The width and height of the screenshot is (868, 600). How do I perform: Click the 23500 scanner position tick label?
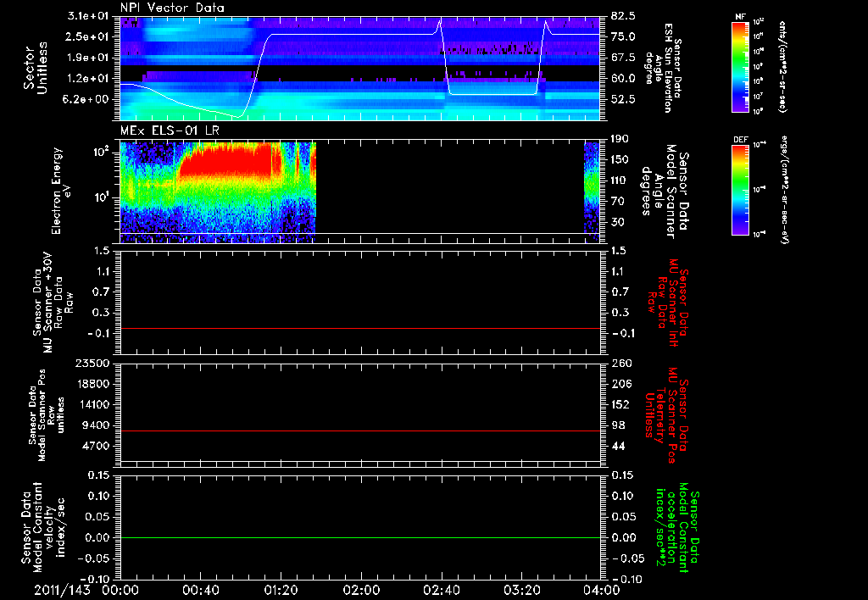coord(92,363)
